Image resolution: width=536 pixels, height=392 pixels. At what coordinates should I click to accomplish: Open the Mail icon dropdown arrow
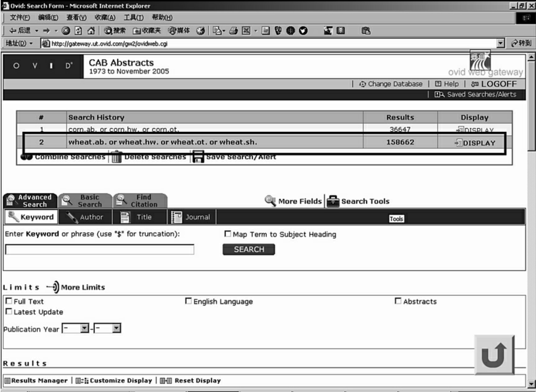pos(224,31)
